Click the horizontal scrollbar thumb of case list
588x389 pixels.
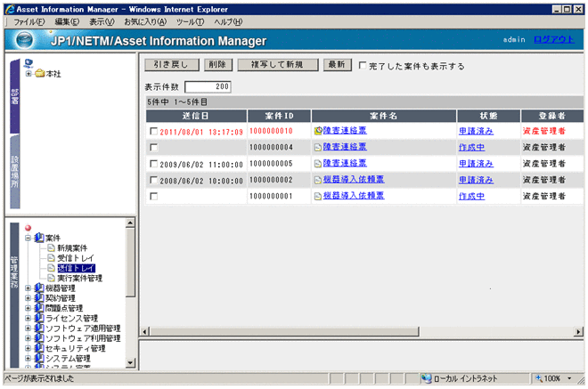coord(284,331)
